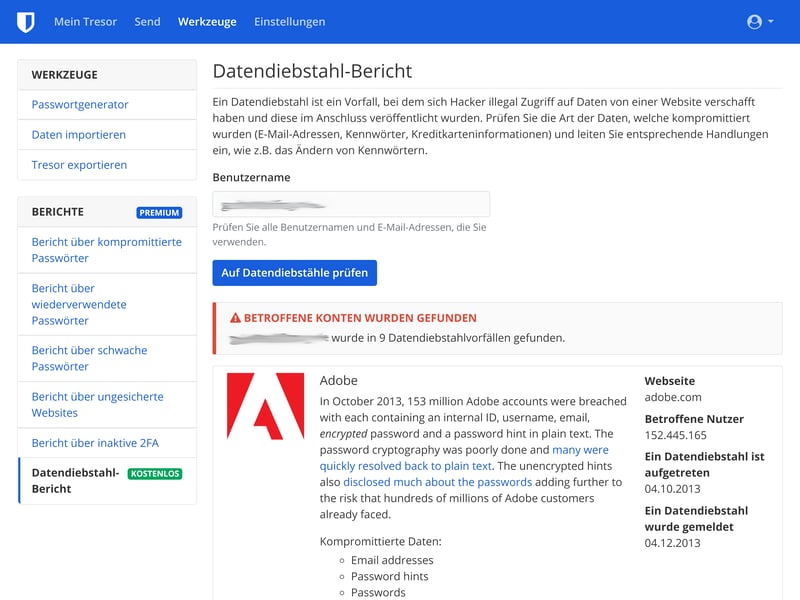The image size is (800, 600).
Task: Open Mein Tresor in top navigation
Action: coord(85,21)
